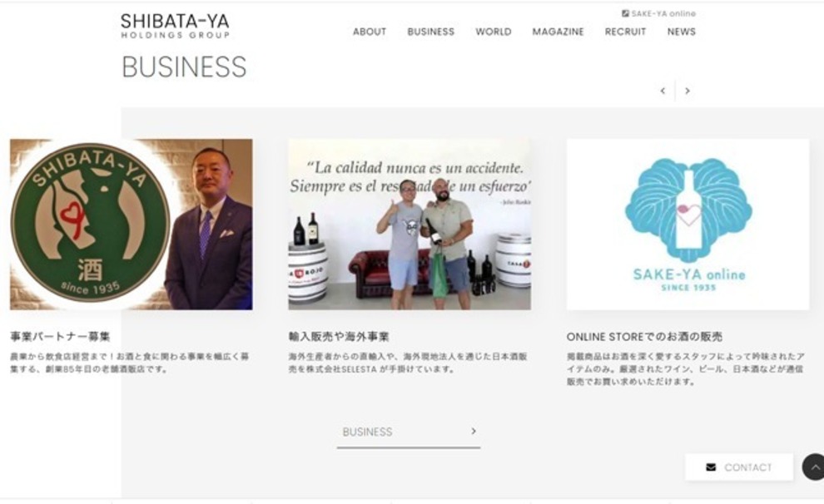Click the CONTACT button
824x504 pixels.
pyautogui.click(x=739, y=467)
